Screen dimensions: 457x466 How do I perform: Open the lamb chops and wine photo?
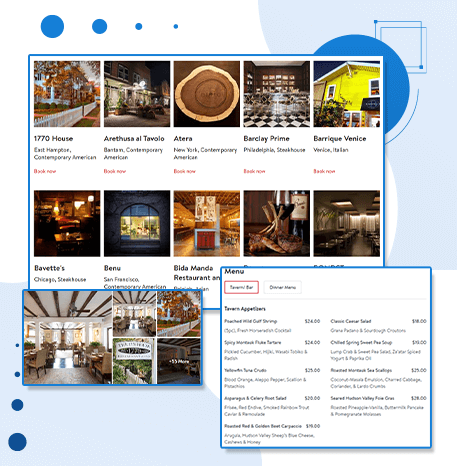(277, 223)
